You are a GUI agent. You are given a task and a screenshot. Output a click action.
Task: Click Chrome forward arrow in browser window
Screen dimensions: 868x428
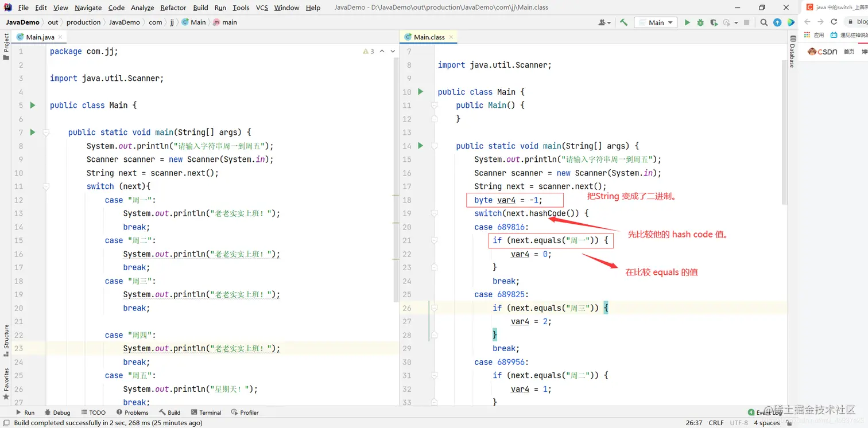[820, 22]
